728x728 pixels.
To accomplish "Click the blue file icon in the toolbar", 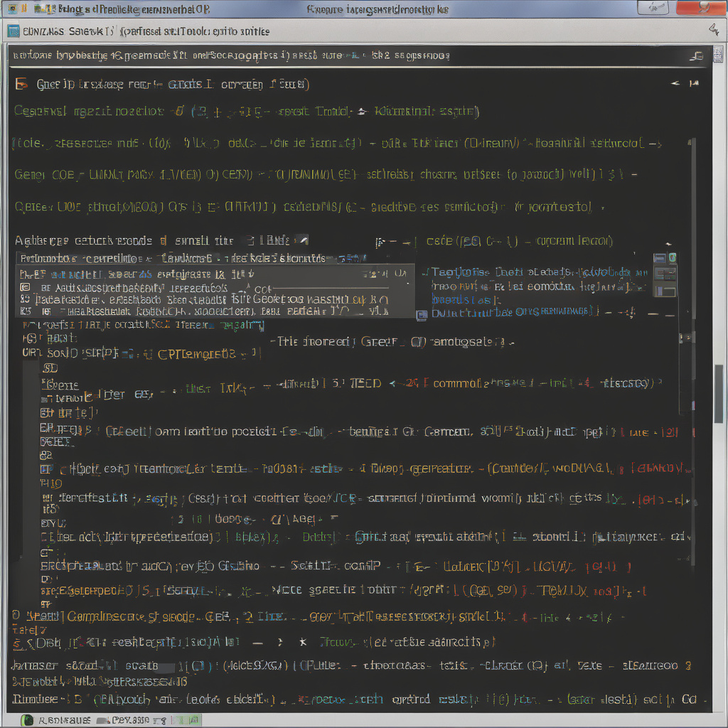I will [14, 31].
